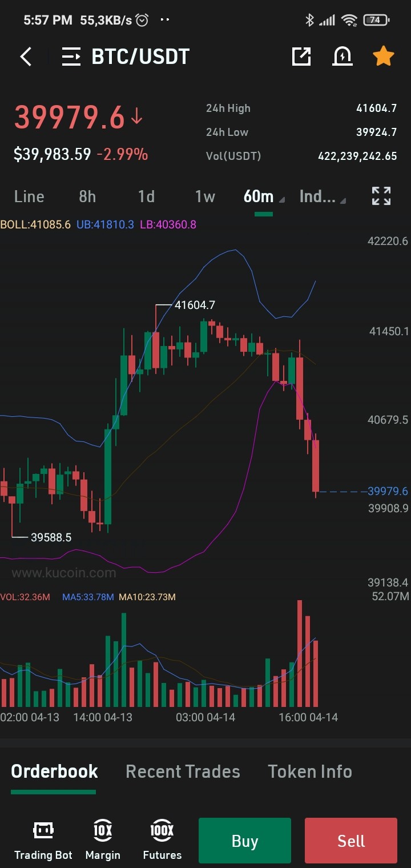Expand chart to fullscreen icon
The image size is (411, 868).
click(381, 196)
